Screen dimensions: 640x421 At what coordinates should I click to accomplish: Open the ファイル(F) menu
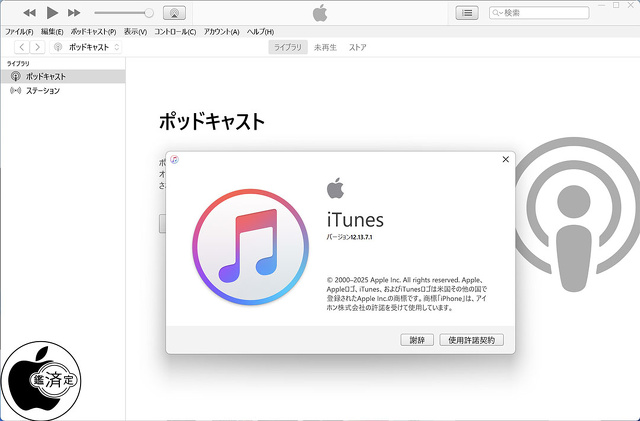click(x=19, y=32)
